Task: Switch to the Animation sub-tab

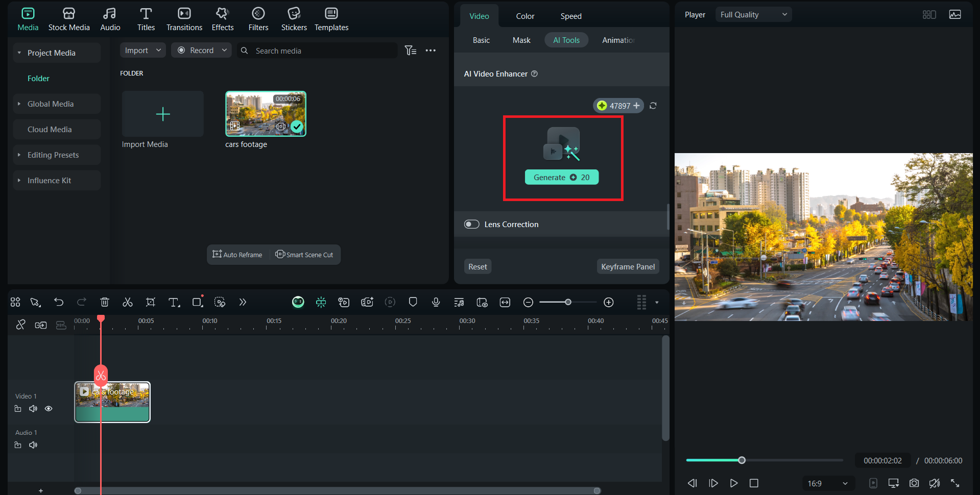Action: (618, 40)
